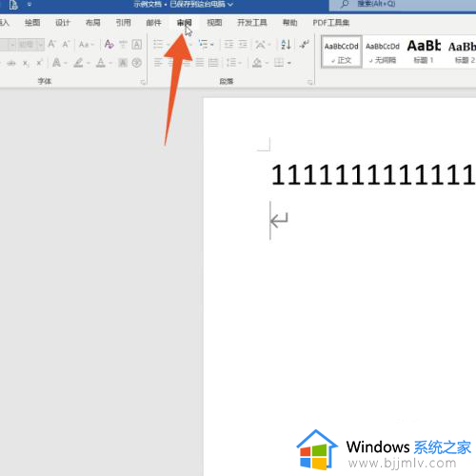
Task: Click the Align Left paragraph icon
Action: (x=158, y=63)
